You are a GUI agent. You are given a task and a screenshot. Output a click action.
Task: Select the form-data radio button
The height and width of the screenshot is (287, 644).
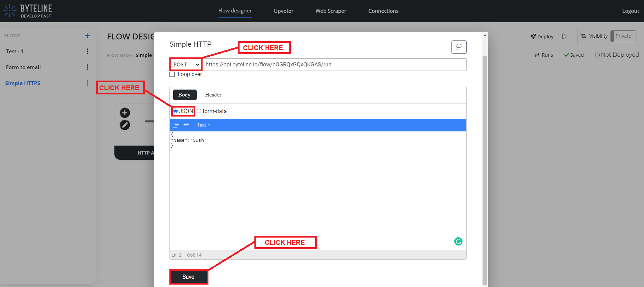coord(199,111)
